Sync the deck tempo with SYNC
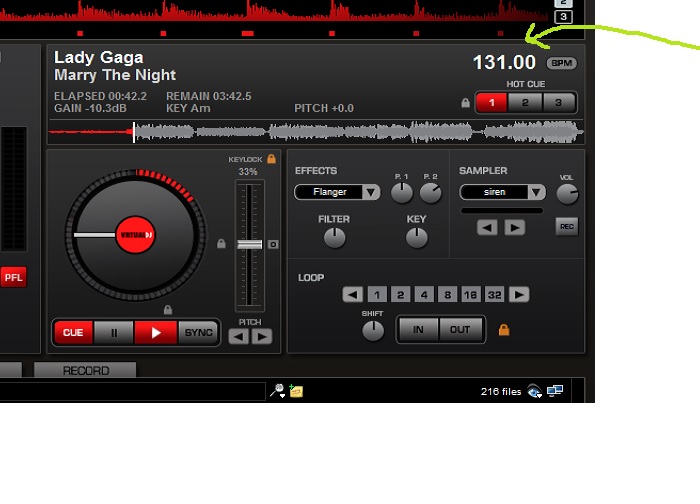The width and height of the screenshot is (700, 504). 198,333
